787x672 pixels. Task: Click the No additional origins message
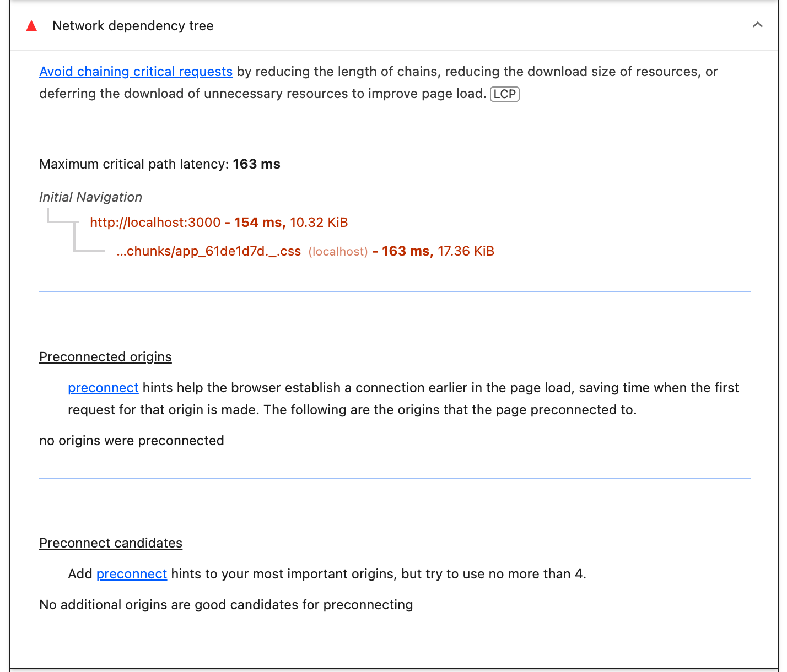[x=226, y=605]
